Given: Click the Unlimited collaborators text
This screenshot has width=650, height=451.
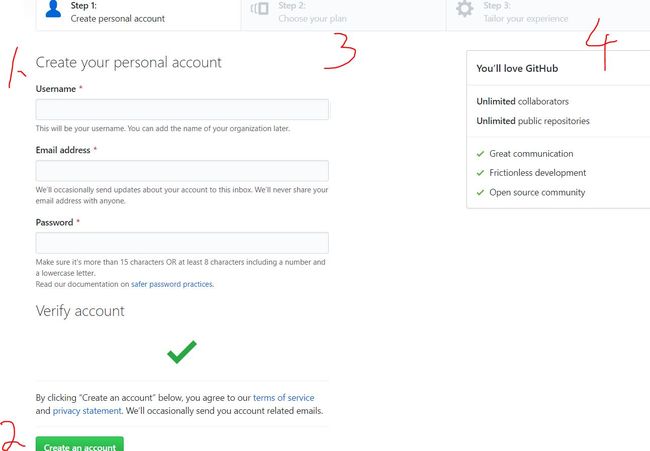Looking at the screenshot, I should 522,102.
